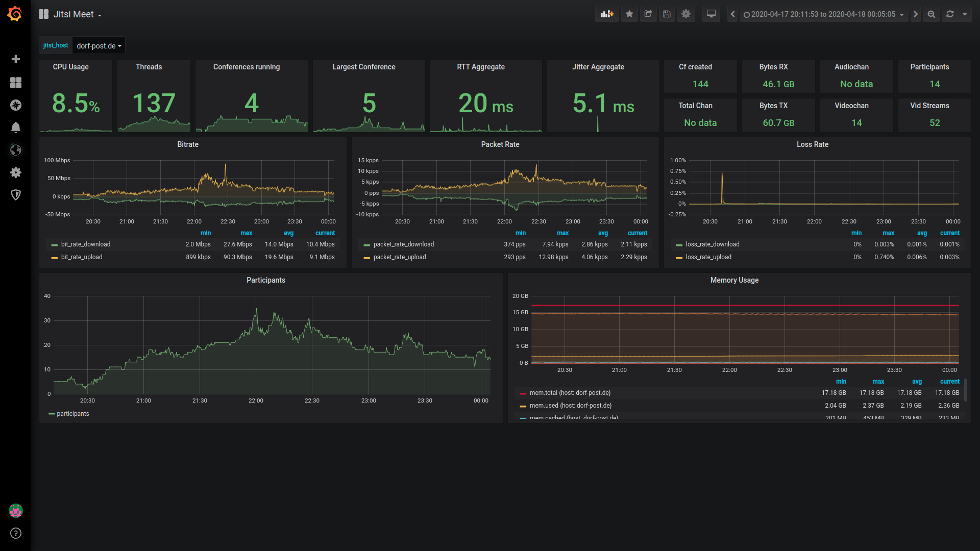Click the mem.used yellow legend color swatch
This screenshot has height=551, width=980.
[x=523, y=406]
